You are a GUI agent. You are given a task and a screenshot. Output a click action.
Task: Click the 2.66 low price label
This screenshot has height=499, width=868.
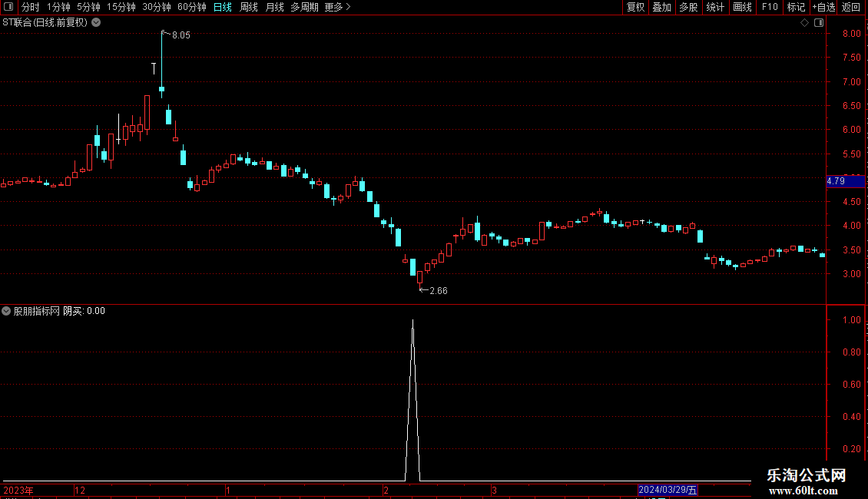[x=439, y=291]
